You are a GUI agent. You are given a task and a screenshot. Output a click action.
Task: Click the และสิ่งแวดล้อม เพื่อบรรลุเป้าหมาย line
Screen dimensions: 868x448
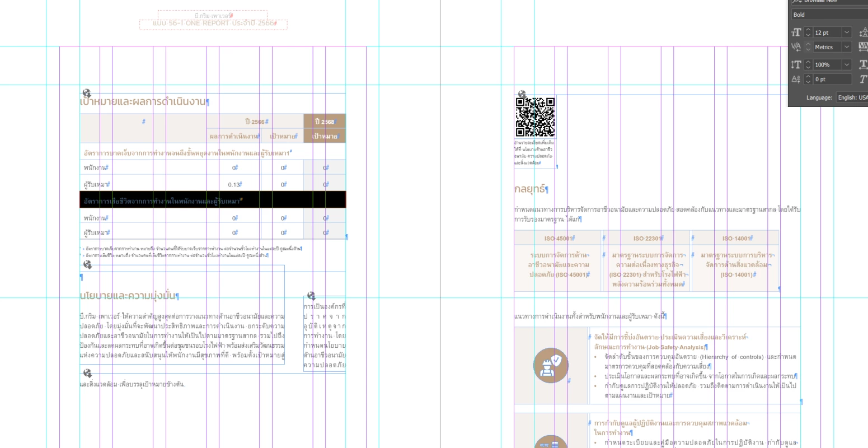click(132, 384)
